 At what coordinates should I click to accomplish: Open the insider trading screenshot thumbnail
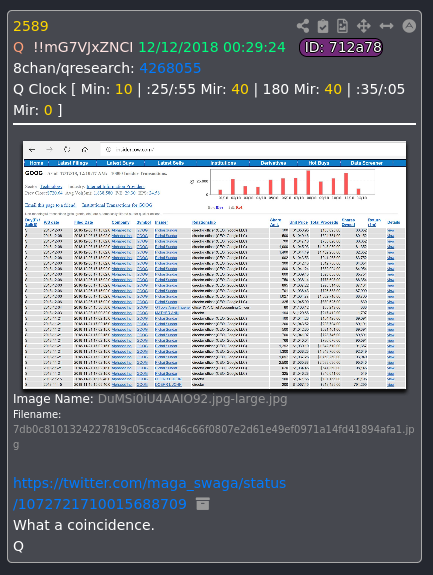click(214, 265)
